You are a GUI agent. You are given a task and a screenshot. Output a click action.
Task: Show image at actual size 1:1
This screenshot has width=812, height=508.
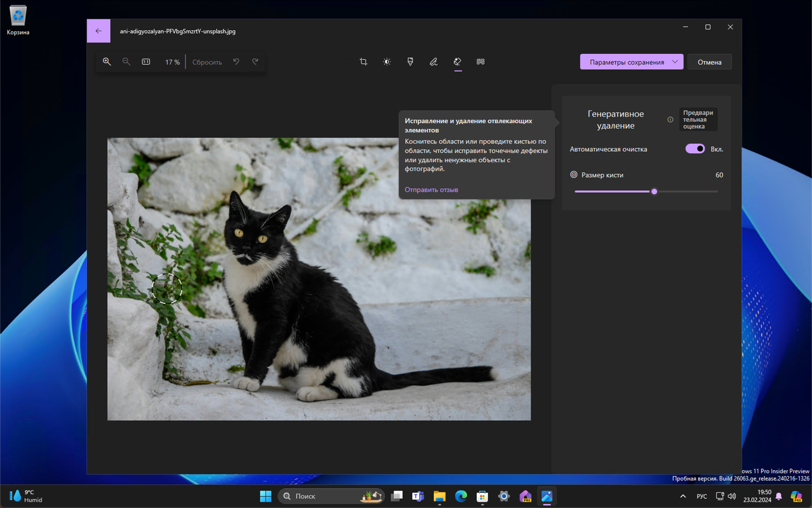(x=146, y=62)
